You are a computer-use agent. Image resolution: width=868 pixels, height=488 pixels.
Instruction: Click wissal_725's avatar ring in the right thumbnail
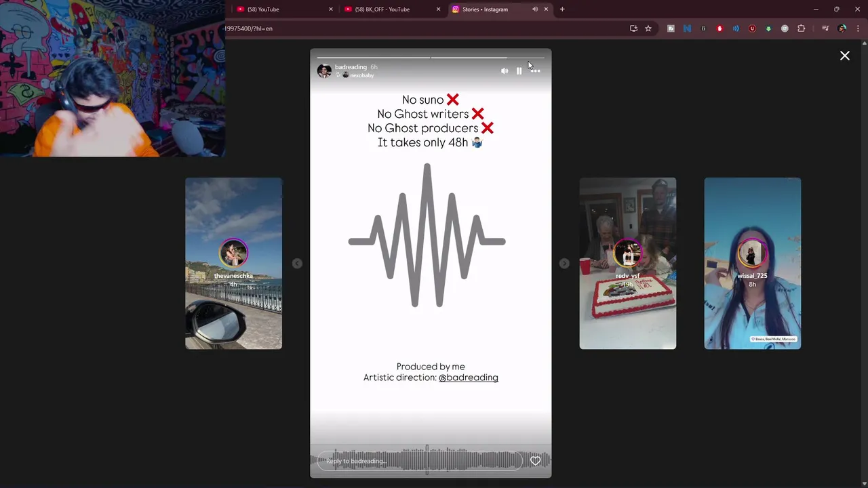752,253
